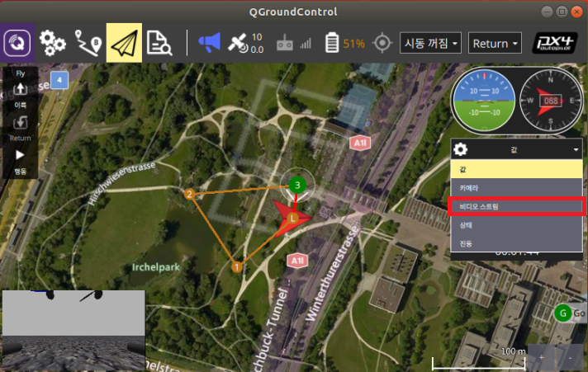
Task: Click the Irchelpark map label
Action: pyautogui.click(x=155, y=267)
